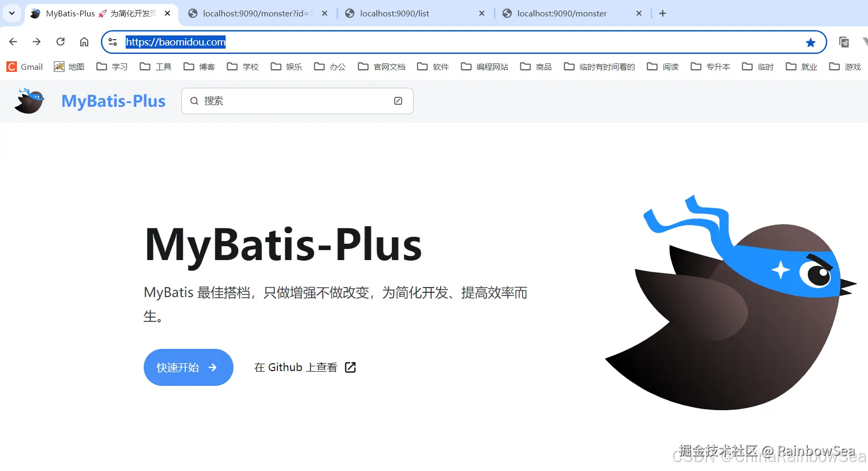868x471 pixels.
Task: Expand the 软件 bookmark folder
Action: [x=433, y=67]
